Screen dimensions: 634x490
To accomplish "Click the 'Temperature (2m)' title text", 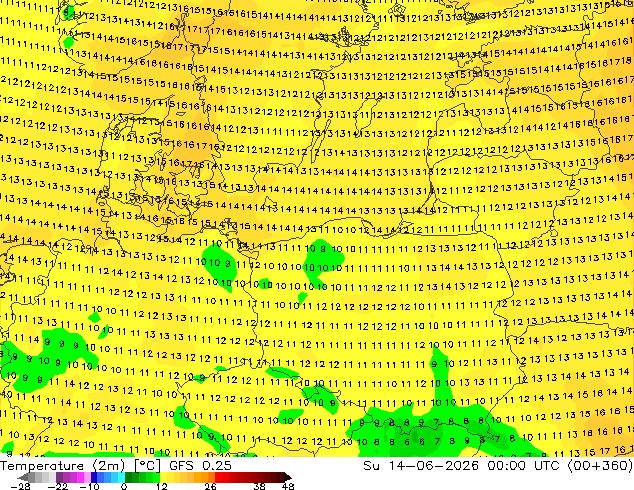I will pos(62,465).
